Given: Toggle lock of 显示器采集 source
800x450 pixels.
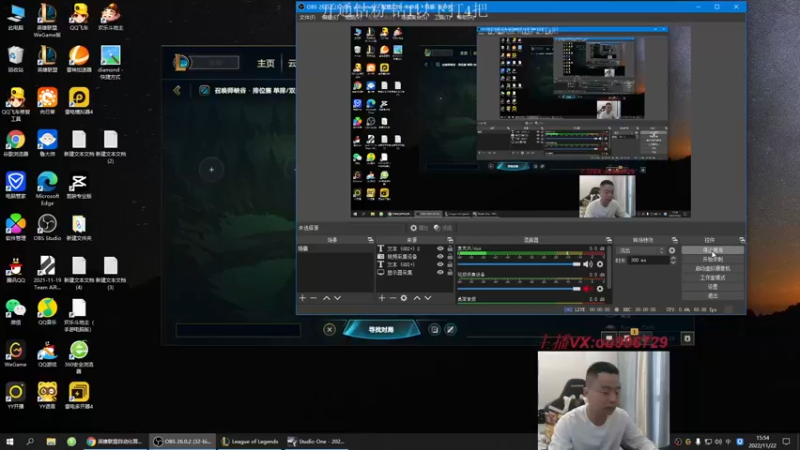Looking at the screenshot, I should coord(449,272).
